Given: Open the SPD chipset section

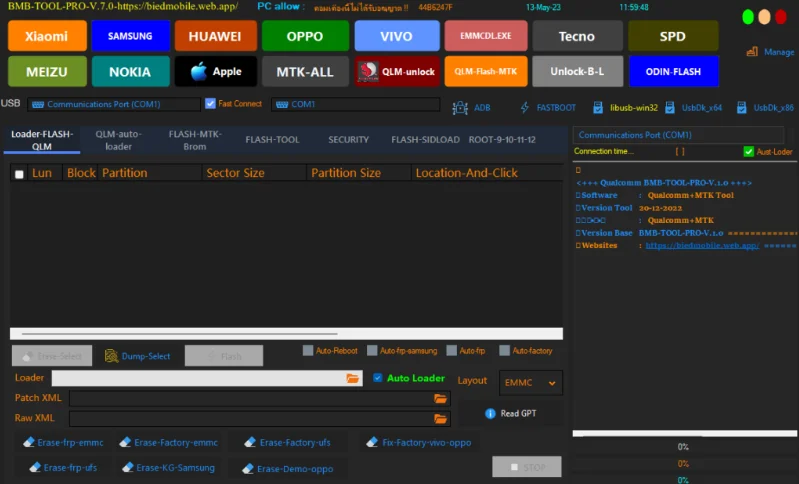Looking at the screenshot, I should click(x=673, y=36).
